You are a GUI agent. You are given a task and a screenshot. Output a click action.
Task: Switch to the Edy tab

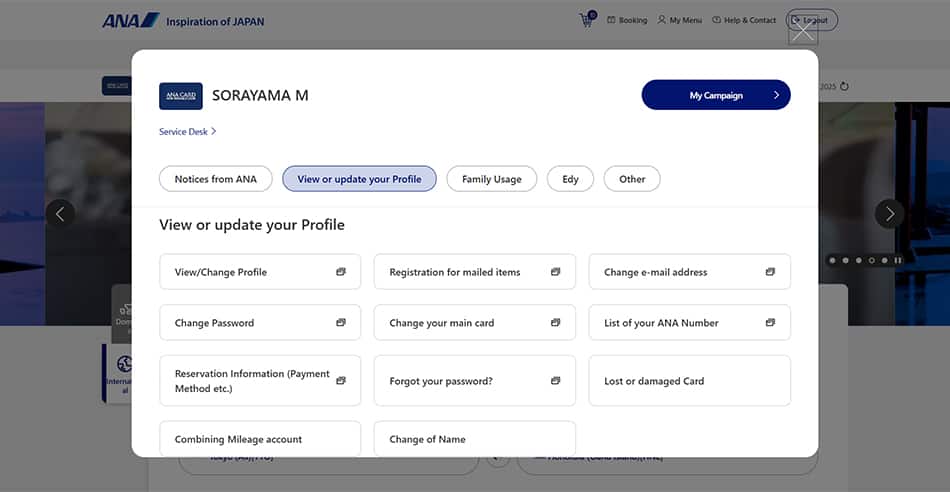pos(570,179)
